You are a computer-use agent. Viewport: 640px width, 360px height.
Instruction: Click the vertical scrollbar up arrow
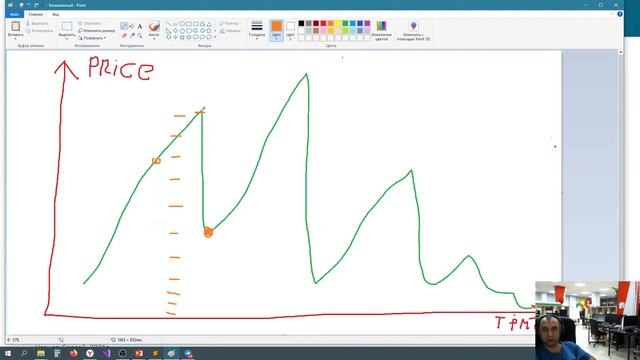[621, 53]
